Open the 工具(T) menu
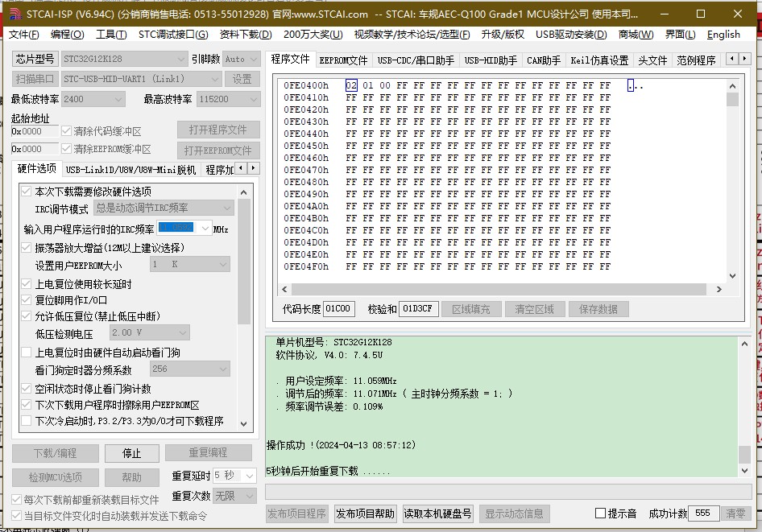 (x=111, y=35)
